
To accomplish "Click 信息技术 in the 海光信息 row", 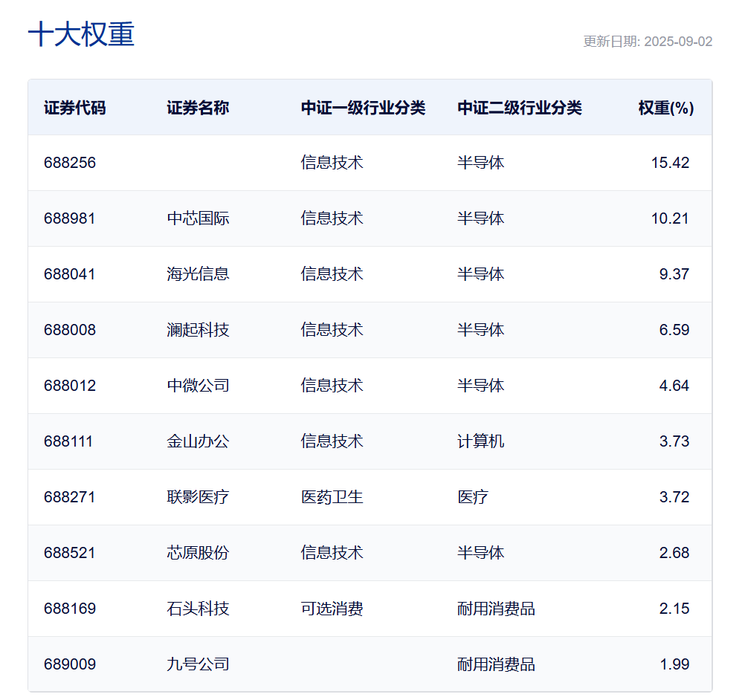I will 332,274.
